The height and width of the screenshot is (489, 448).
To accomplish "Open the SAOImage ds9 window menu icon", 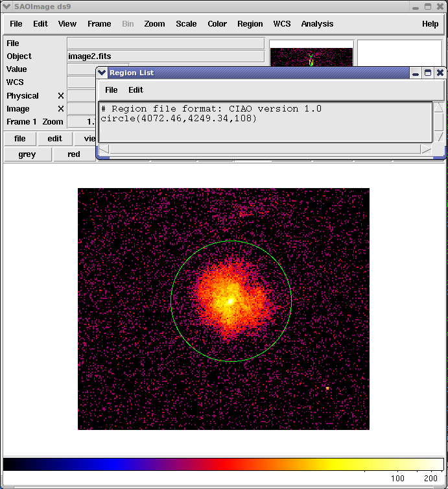I will [x=6, y=6].
